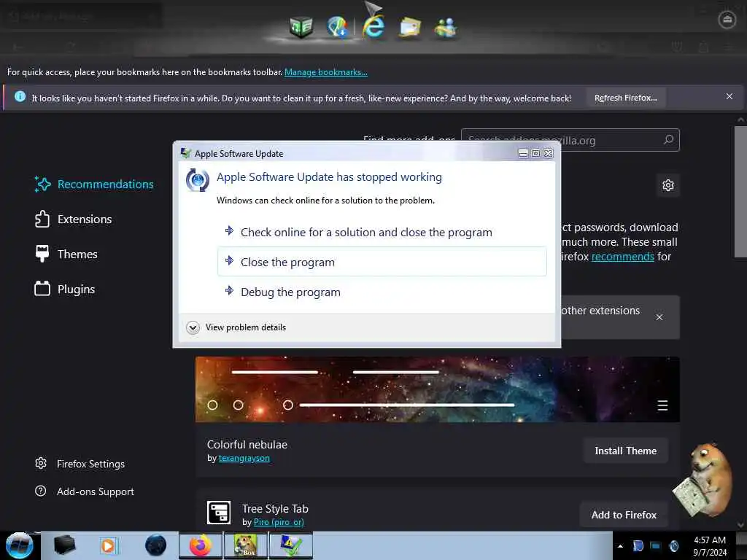The height and width of the screenshot is (560, 747).
Task: Click the round toolbox icon at top right
Action: [727, 20]
